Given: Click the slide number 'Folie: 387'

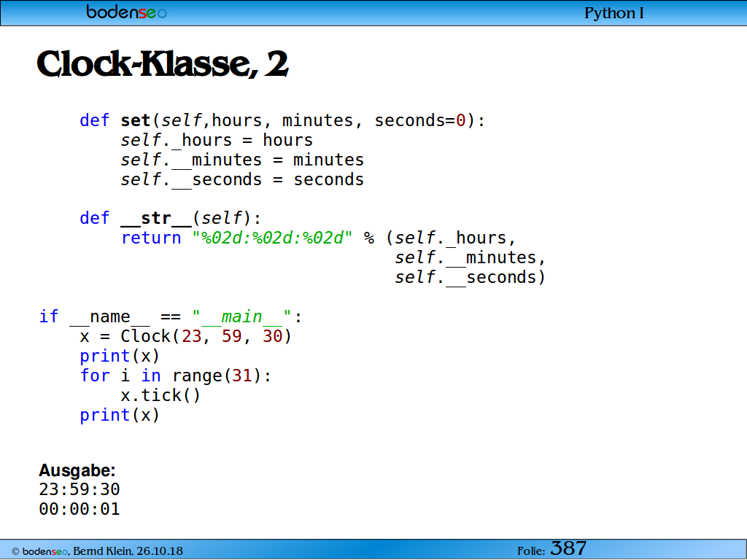Looking at the screenshot, I should click(551, 549).
